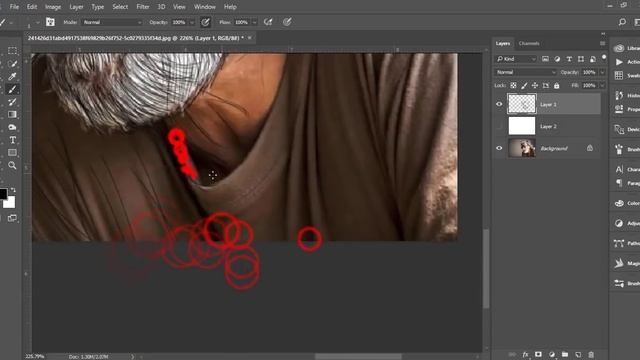This screenshot has height=360, width=640.
Task: Toggle pressure for size
Action: tap(287, 22)
